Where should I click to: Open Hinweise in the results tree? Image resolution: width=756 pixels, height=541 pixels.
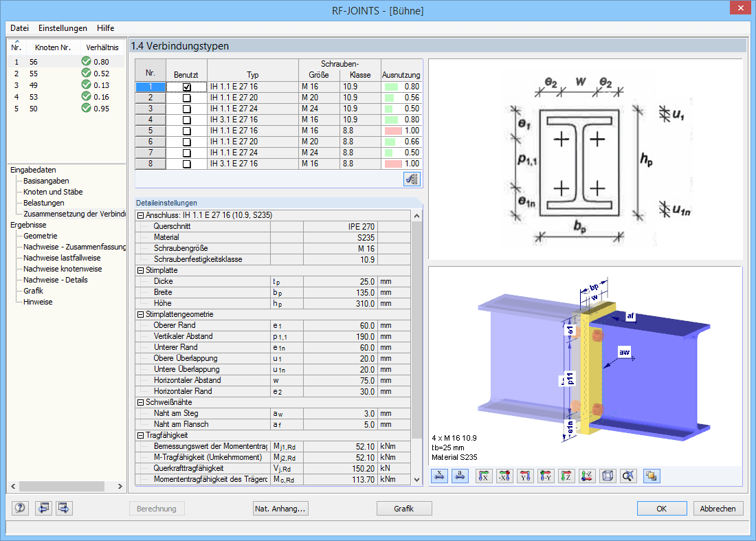[x=38, y=302]
